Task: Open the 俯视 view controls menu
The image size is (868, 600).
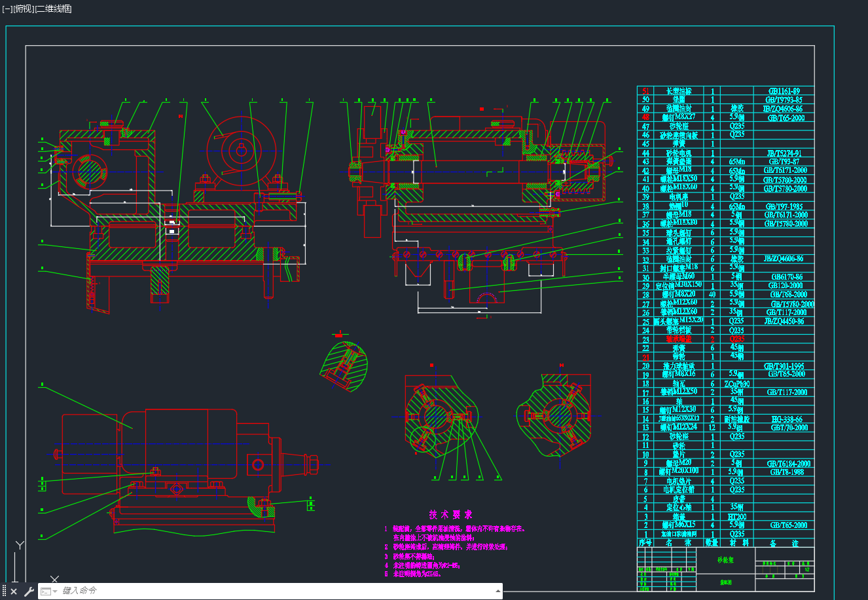Action: point(24,9)
